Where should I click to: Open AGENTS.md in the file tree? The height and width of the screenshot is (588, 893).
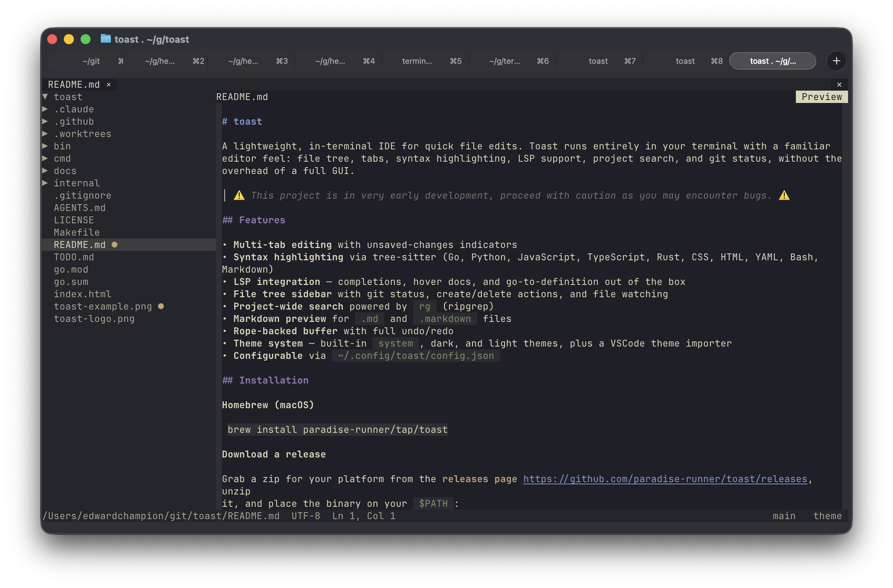click(x=79, y=208)
